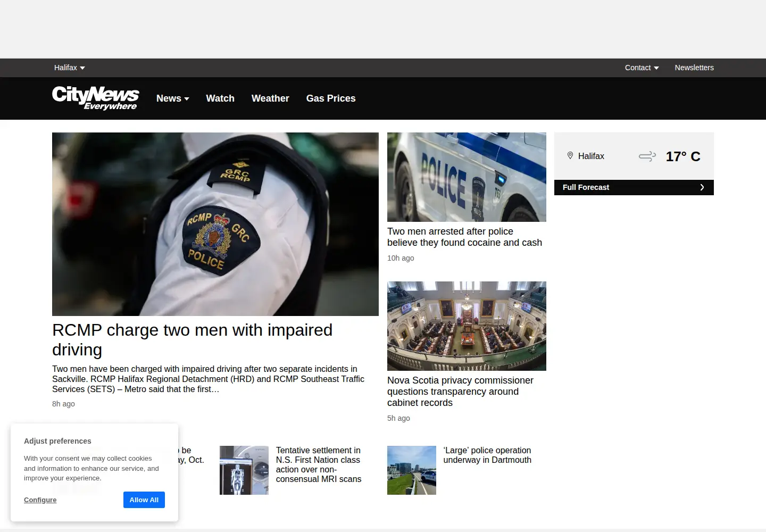This screenshot has width=766, height=532.
Task: Click the '5h ago' timestamp
Action: point(398,418)
